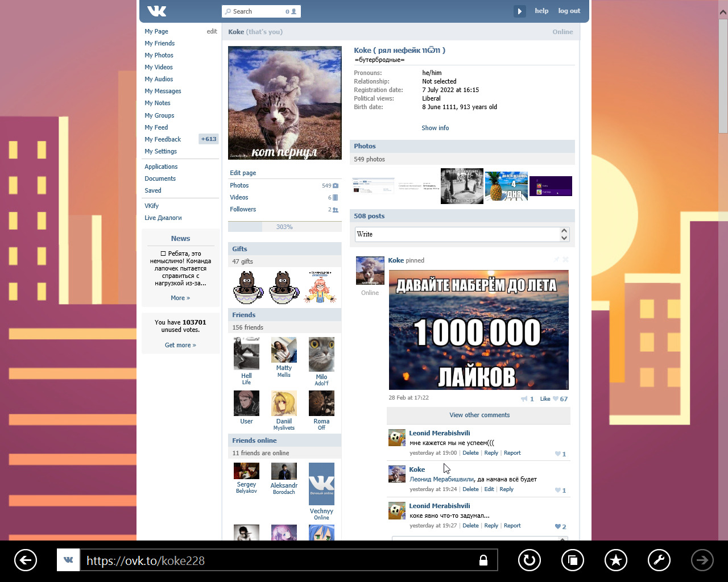
Task: Expand thread with View other comments
Action: coord(479,415)
